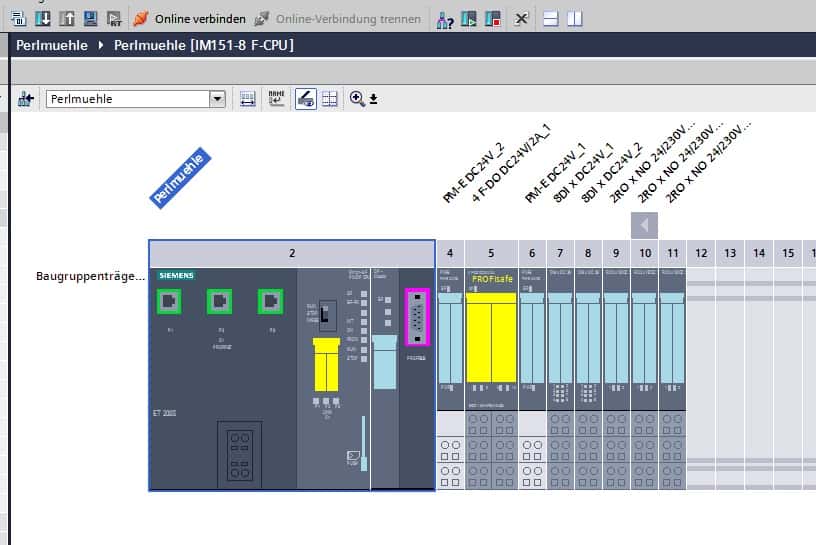816x545 pixels.
Task: Click Download to device icon
Action: [x=43, y=19]
